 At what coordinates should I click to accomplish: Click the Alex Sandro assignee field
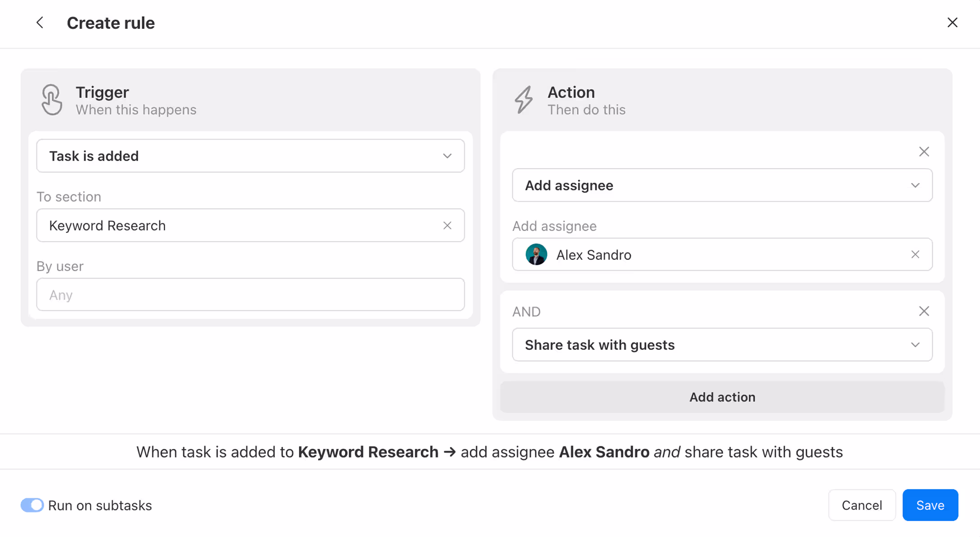click(720, 255)
